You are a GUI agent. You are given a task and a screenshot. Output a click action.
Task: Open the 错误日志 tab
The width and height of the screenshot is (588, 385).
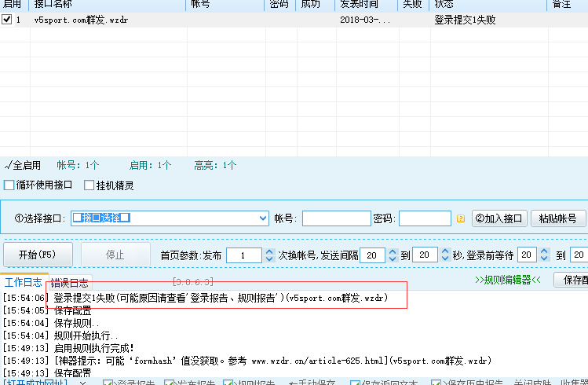(x=70, y=282)
